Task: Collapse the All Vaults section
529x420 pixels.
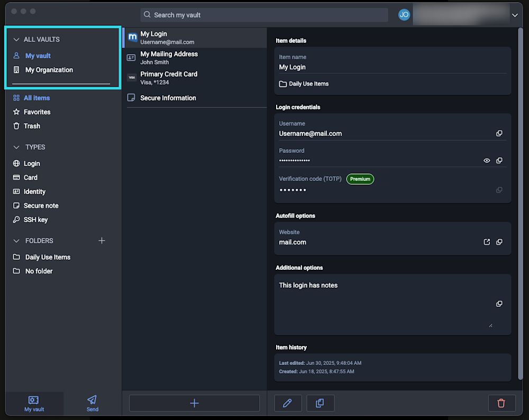Action: pos(16,40)
